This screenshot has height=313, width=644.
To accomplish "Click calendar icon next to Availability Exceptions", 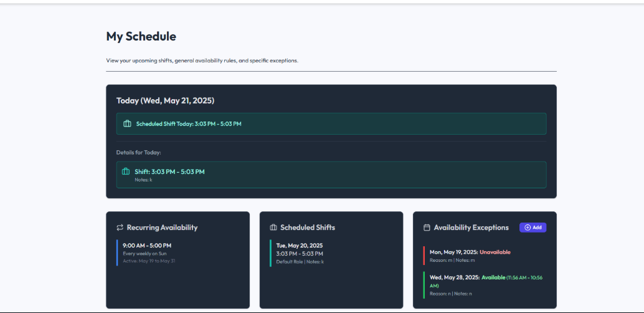I will tap(427, 228).
